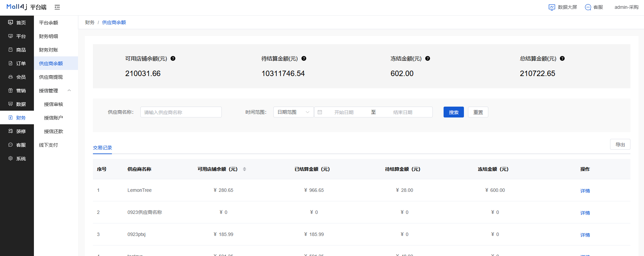Click help icon beside 待结算金额(元)
This screenshot has width=644, height=256.
click(x=304, y=58)
